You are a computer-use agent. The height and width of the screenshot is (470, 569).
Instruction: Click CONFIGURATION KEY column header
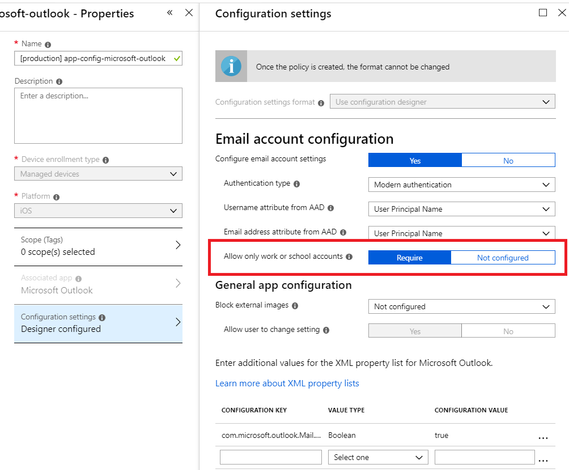(x=254, y=410)
